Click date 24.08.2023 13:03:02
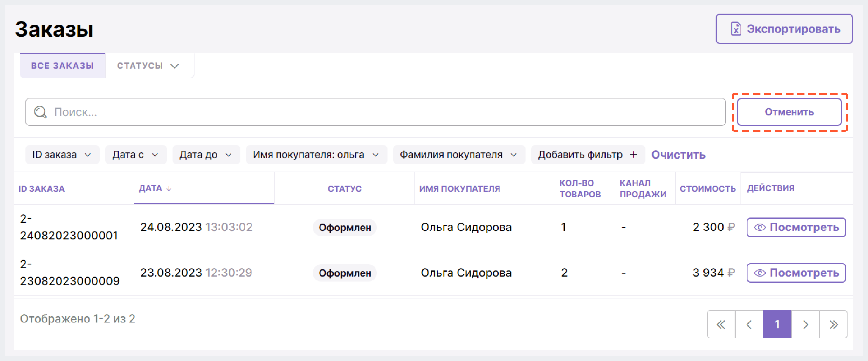 [x=196, y=227]
